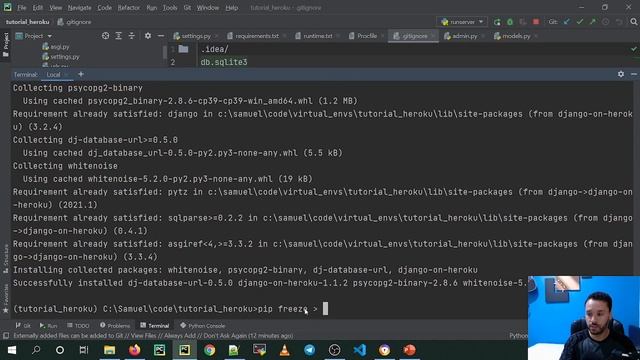Toggle the Favorites vertical side tab
The image size is (640, 360).
pos(6,299)
